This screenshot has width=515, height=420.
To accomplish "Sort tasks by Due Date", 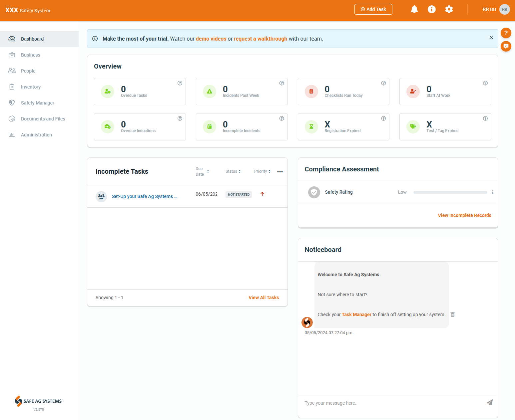I will [202, 171].
